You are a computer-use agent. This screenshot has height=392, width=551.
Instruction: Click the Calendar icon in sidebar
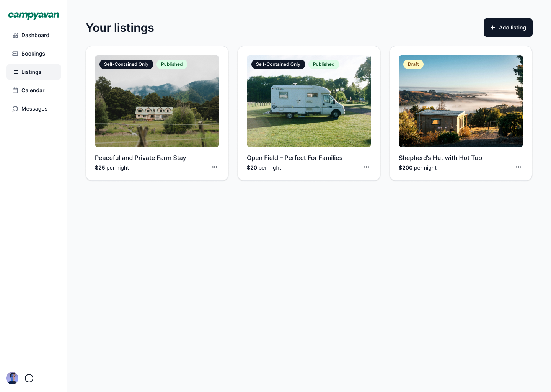(x=15, y=90)
